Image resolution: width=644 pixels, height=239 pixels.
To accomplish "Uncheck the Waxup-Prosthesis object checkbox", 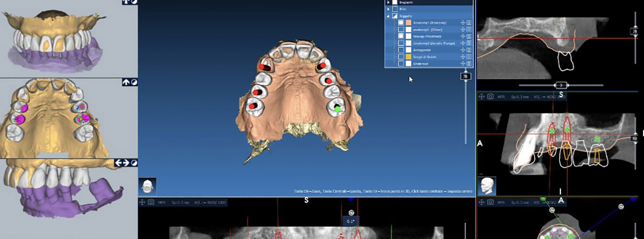I will click(x=401, y=36).
